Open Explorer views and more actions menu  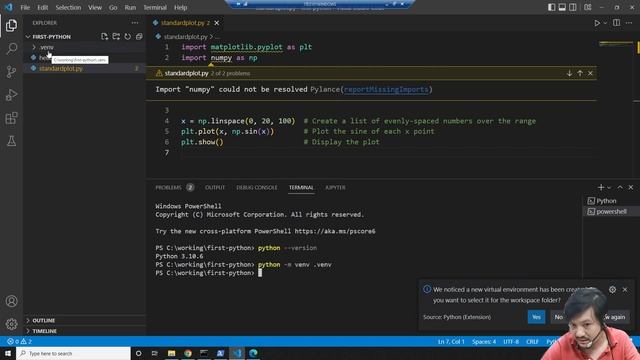point(135,23)
